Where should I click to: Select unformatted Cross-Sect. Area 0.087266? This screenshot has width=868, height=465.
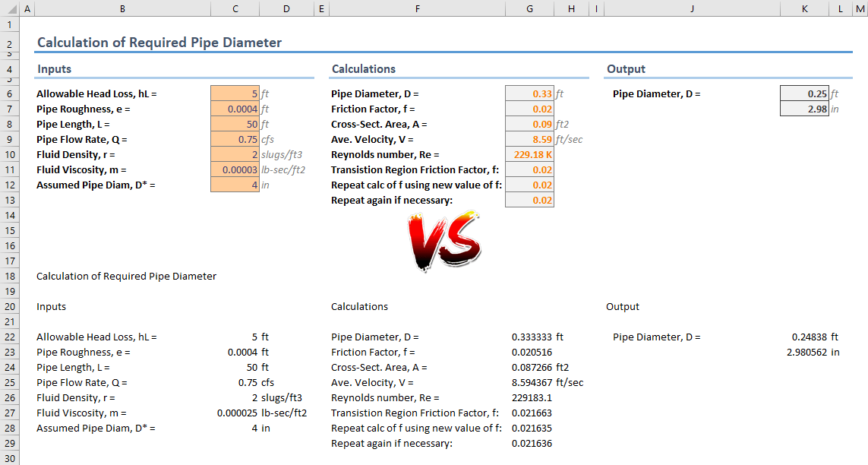pyautogui.click(x=532, y=367)
